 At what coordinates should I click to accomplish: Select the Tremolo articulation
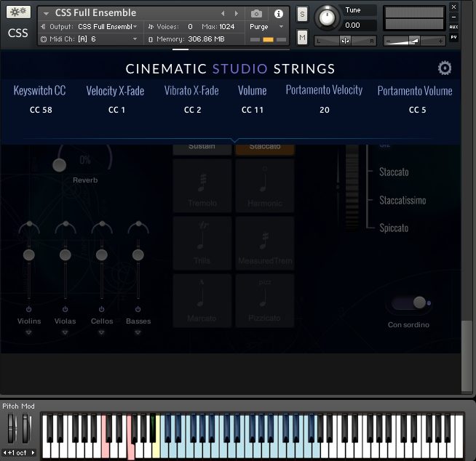(202, 186)
